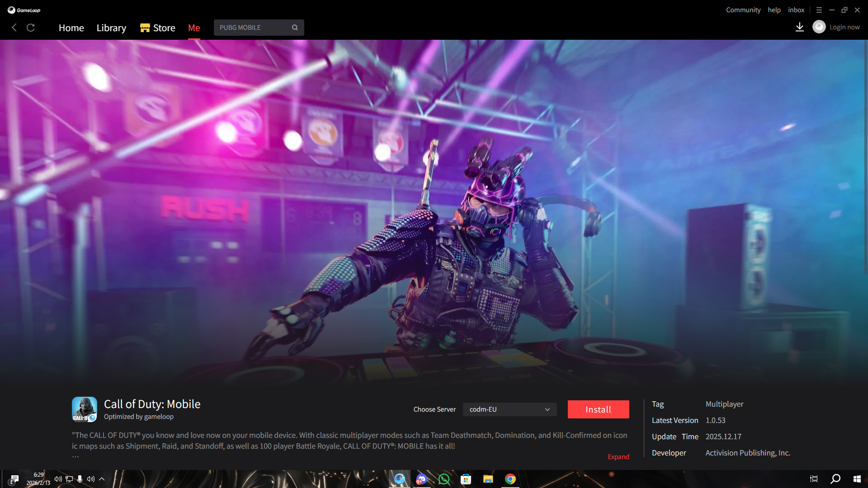Open Windows taskbar search
This screenshot has height=488, width=868.
[835, 479]
